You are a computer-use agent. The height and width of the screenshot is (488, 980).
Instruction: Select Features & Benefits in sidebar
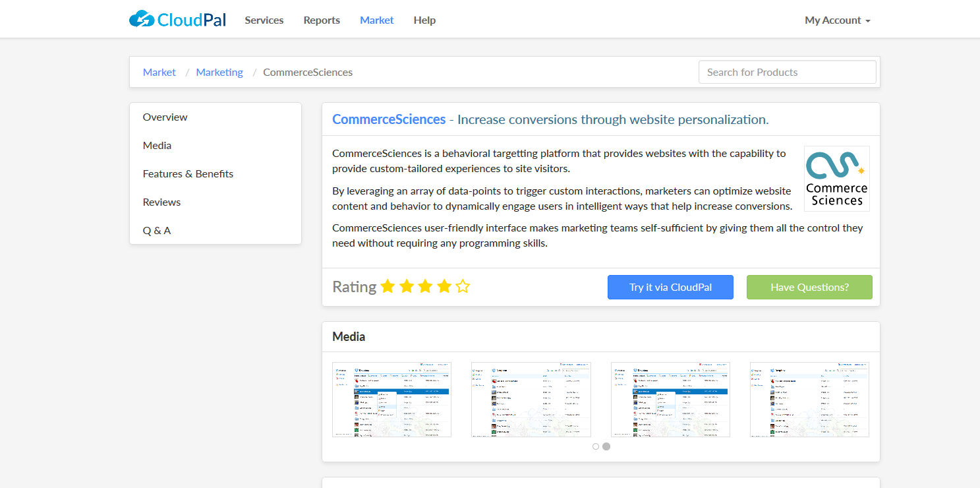point(216,173)
